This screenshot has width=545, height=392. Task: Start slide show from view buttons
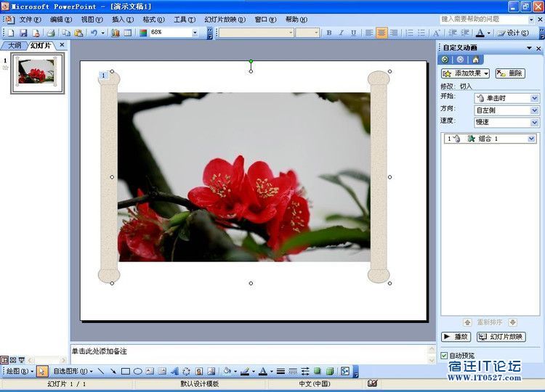click(x=22, y=360)
